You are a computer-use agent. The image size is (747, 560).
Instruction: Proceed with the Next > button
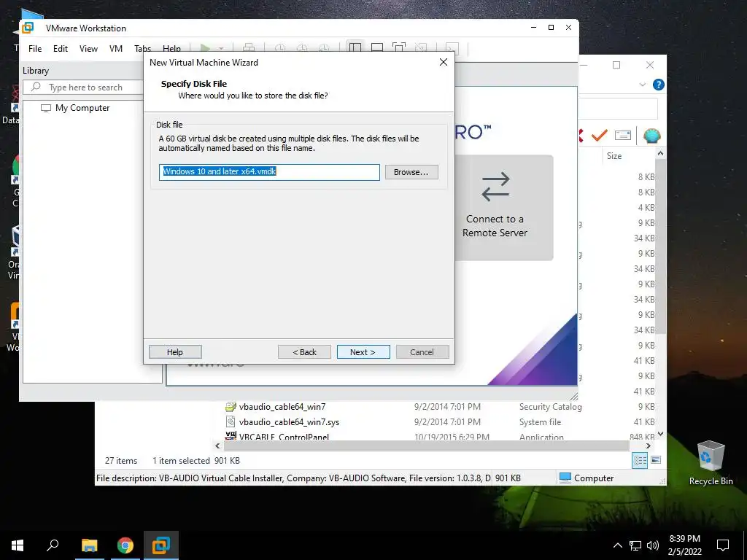(x=363, y=352)
